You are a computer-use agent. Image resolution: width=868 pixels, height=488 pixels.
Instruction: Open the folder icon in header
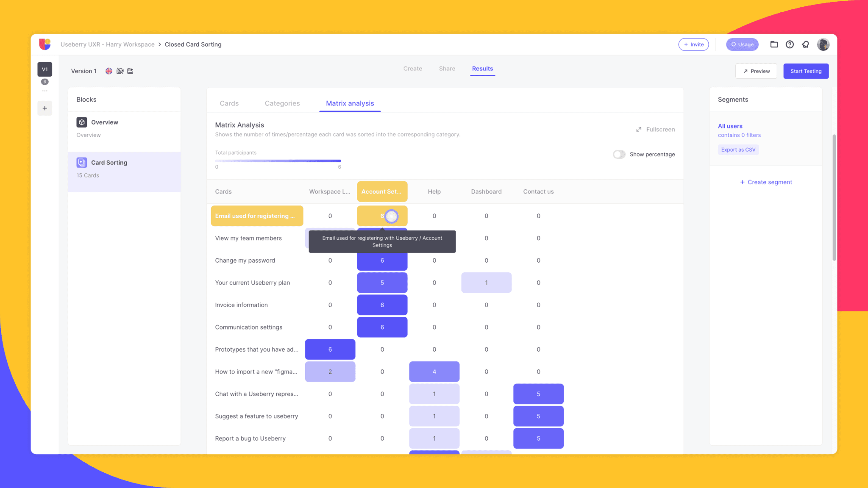[x=774, y=44]
